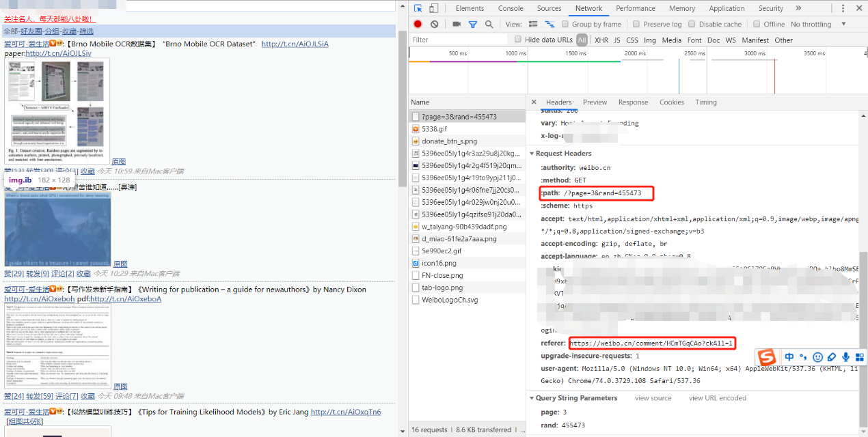The width and height of the screenshot is (868, 437).
Task: Filter requests by JS
Action: 617,40
